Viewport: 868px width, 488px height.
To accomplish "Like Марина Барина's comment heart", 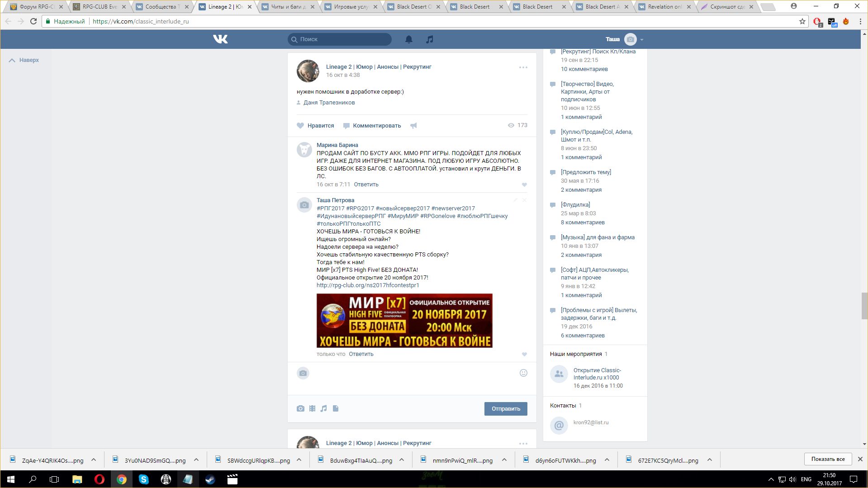I will click(x=524, y=185).
